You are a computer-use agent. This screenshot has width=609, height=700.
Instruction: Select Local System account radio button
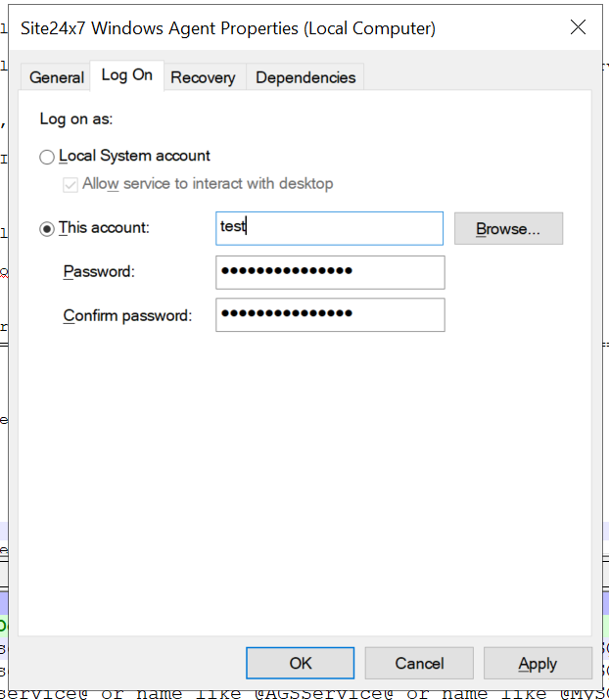pos(47,157)
